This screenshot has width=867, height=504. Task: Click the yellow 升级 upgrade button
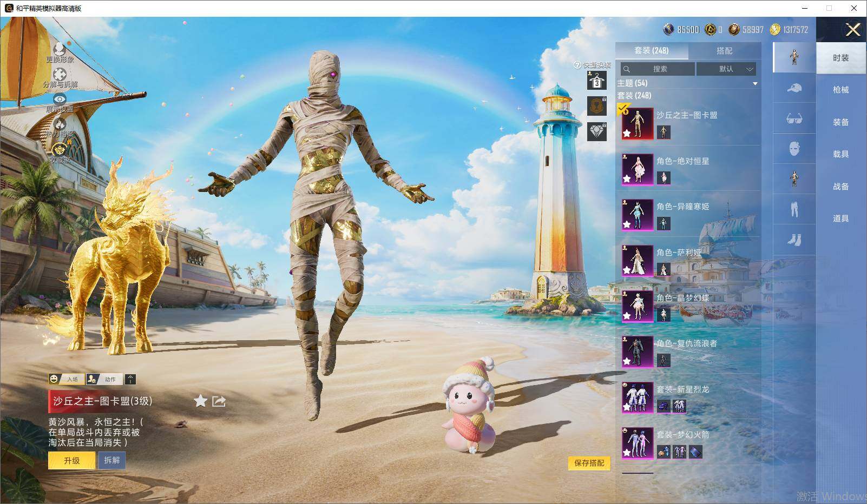[x=71, y=461]
